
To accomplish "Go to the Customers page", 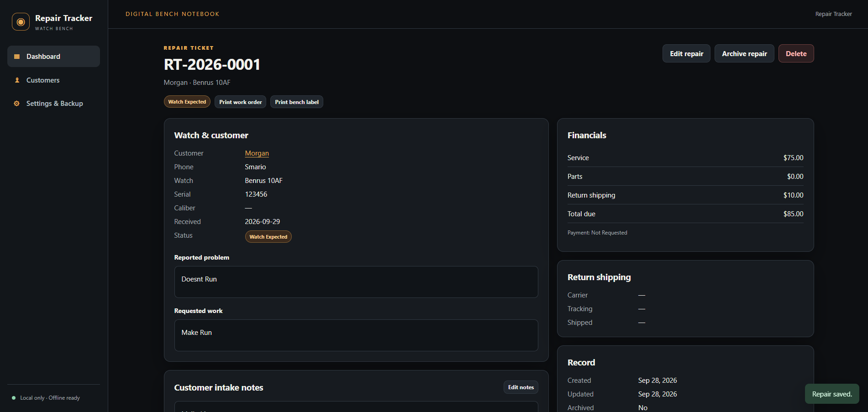I will point(53,80).
